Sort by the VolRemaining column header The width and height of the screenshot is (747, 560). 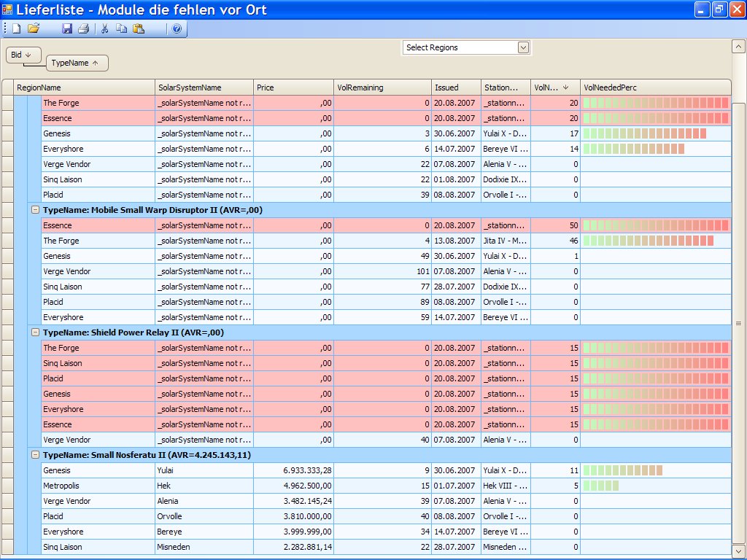click(382, 87)
